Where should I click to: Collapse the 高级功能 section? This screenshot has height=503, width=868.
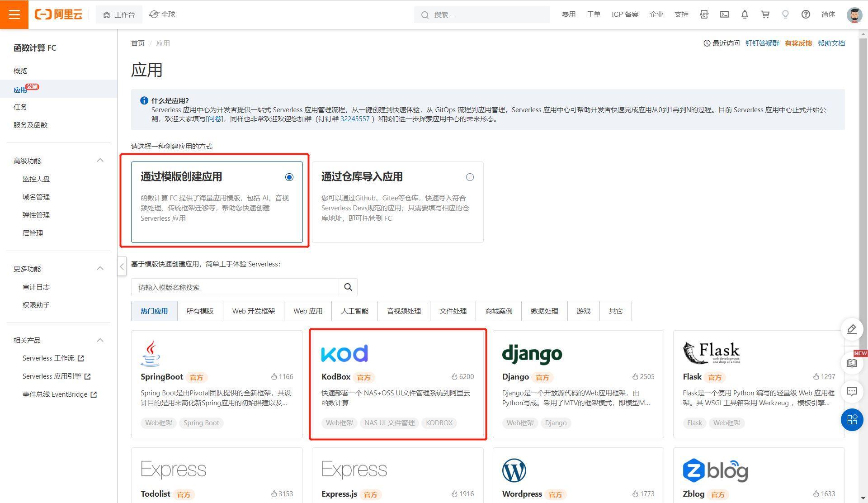[x=100, y=160]
